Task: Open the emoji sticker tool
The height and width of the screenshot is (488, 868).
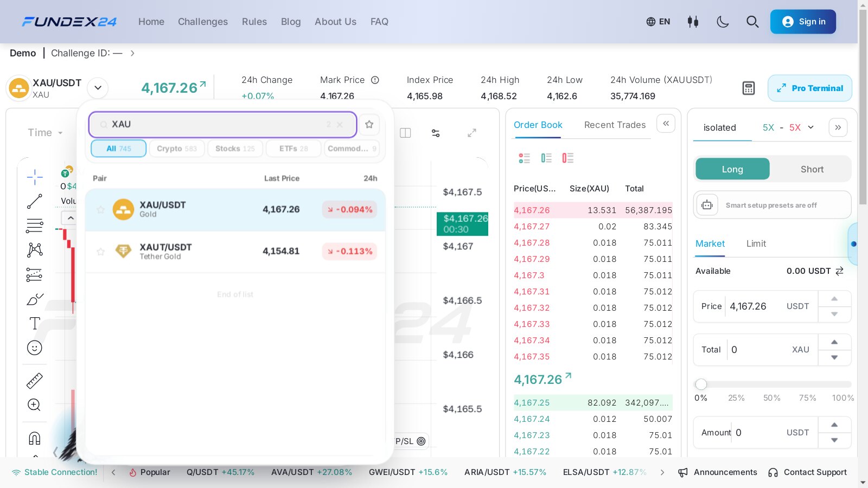Action: (x=35, y=348)
